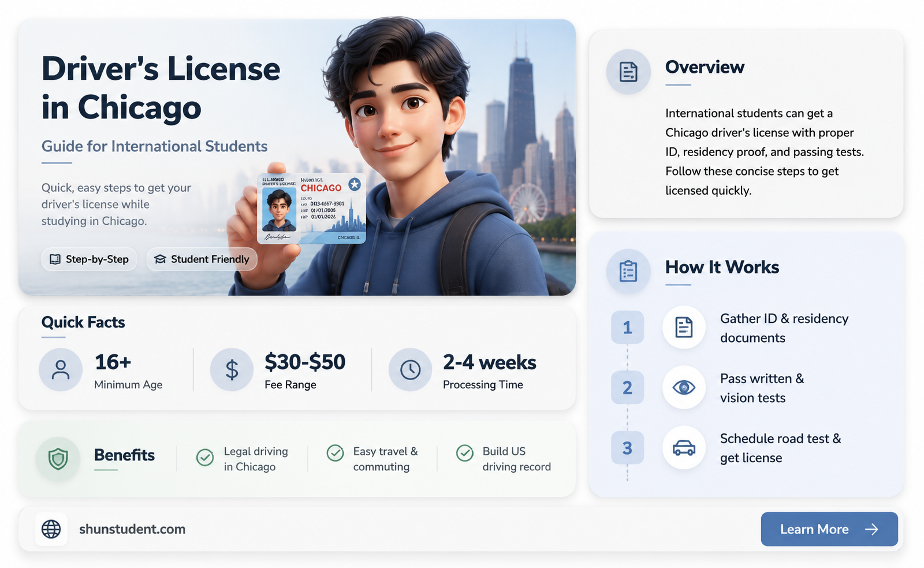Select step number 2 badge
The width and height of the screenshot is (924, 568).
tap(627, 388)
